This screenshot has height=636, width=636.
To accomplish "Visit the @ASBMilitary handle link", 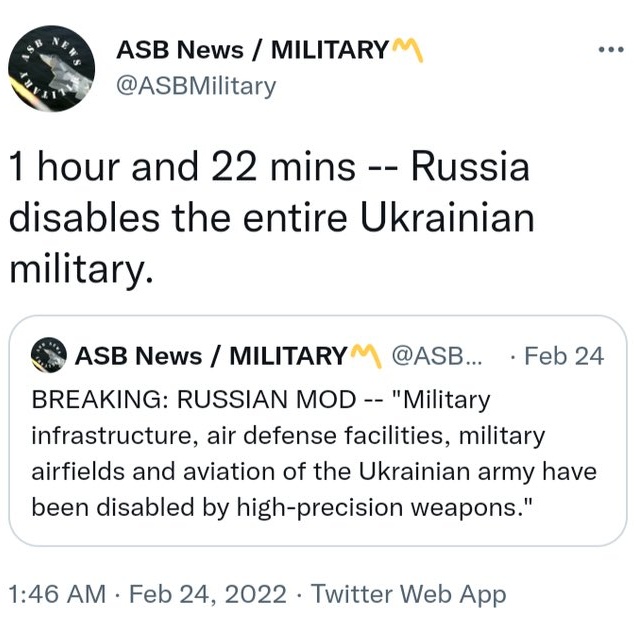I will (x=196, y=86).
